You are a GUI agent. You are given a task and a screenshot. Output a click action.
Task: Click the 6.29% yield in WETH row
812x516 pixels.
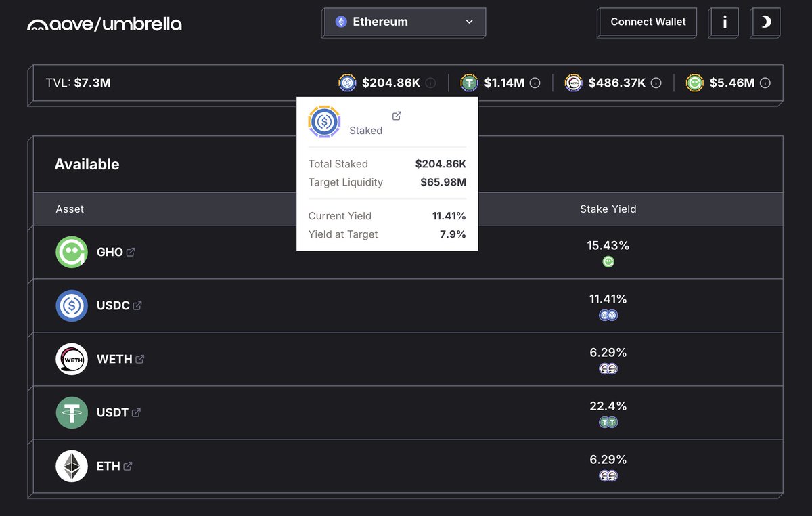click(608, 352)
